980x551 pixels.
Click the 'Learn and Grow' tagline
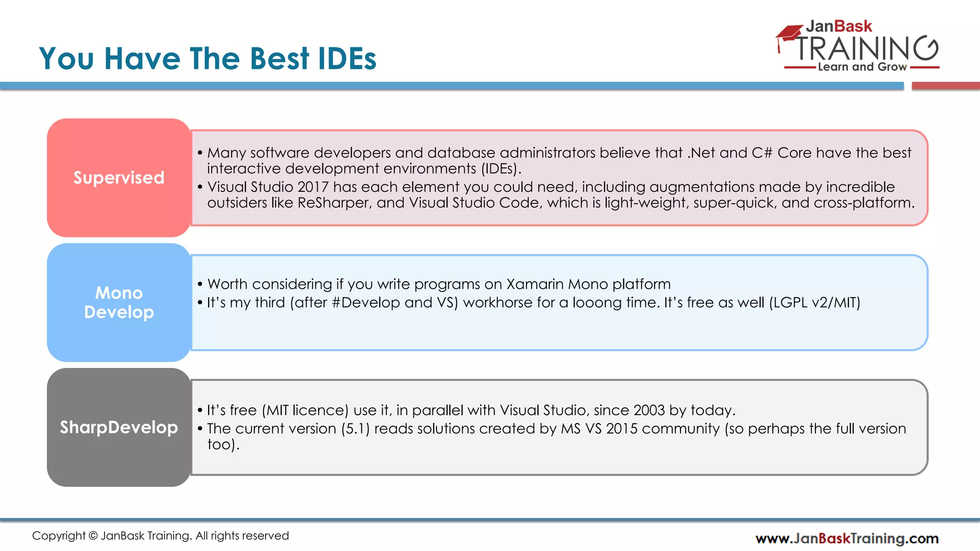pyautogui.click(x=862, y=67)
